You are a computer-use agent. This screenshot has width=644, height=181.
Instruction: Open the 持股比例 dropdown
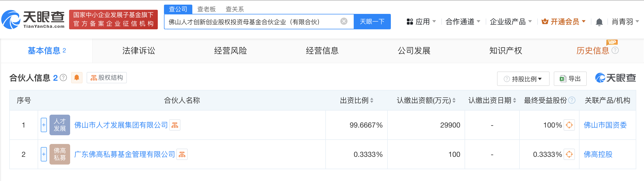tap(523, 79)
